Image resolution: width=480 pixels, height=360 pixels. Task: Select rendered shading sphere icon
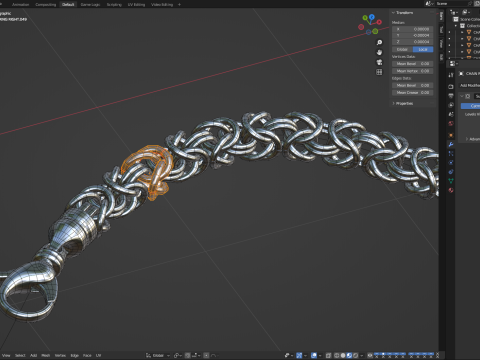(355, 355)
